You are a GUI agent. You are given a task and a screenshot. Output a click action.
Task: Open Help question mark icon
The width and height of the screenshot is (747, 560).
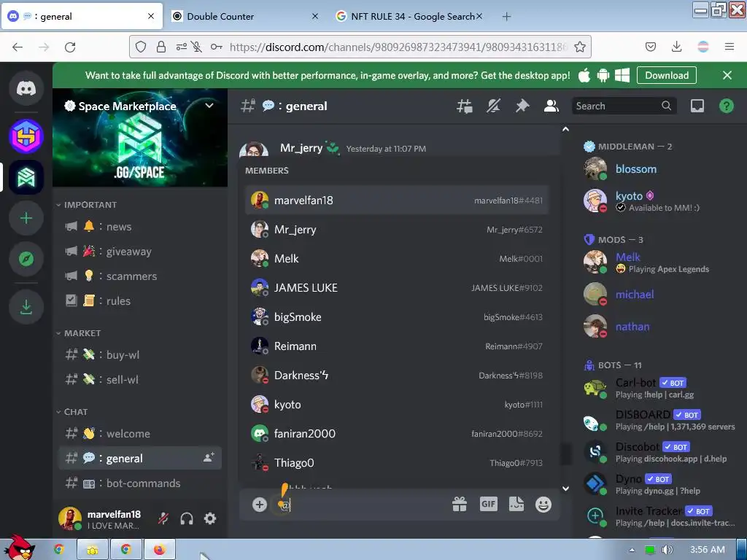pos(726,106)
